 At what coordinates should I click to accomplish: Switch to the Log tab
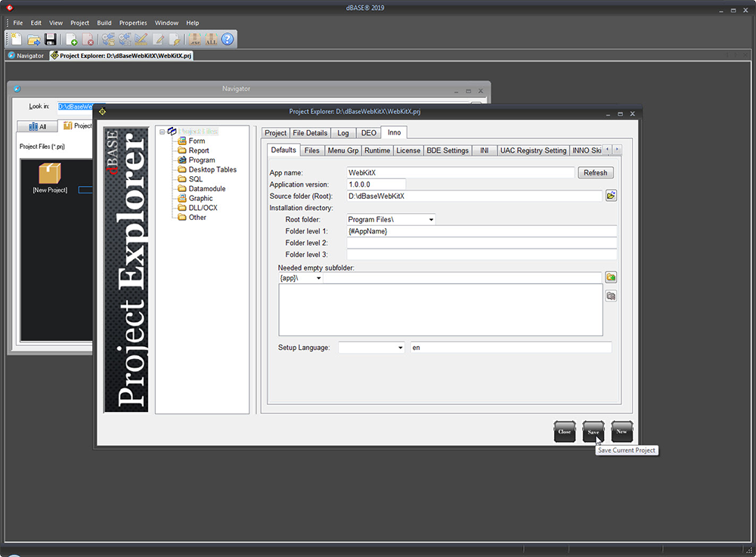coord(342,133)
